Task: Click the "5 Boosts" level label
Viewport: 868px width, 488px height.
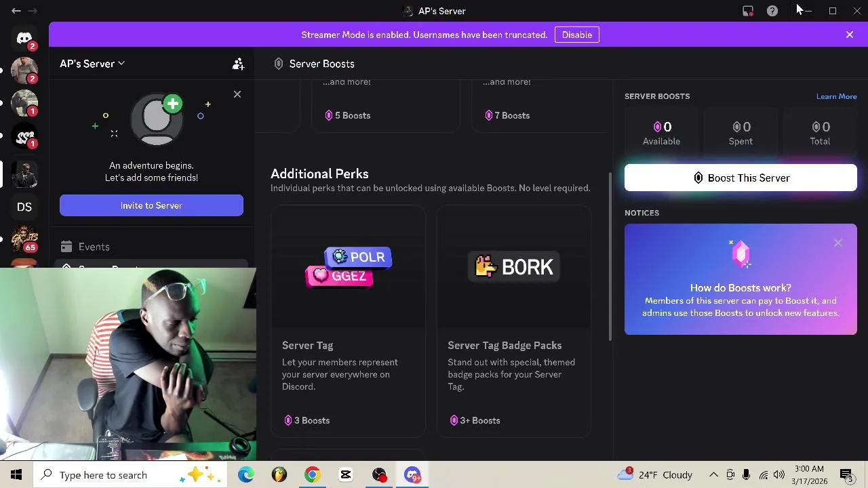Action: 347,115
